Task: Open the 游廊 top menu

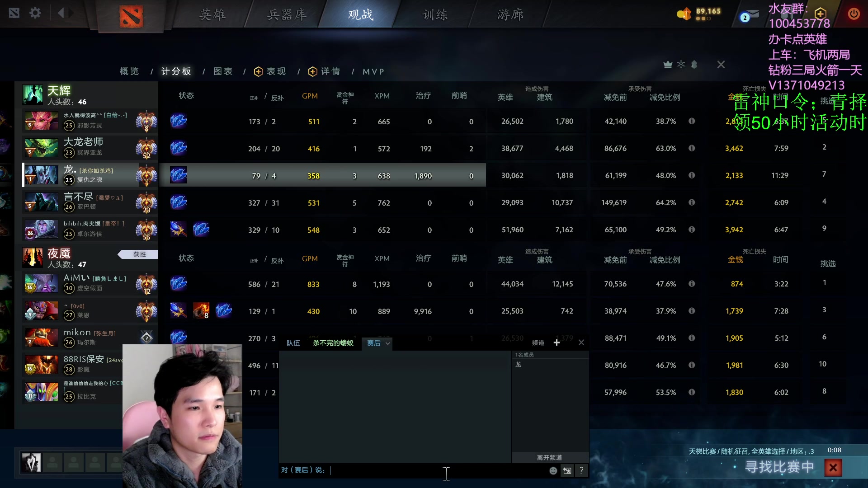Action: point(510,15)
